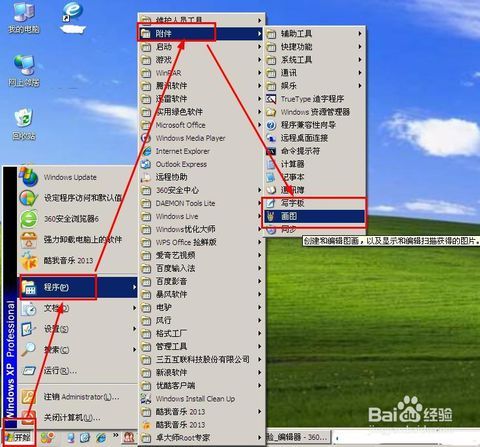Click the 远程桌面连接 icon
This screenshot has height=447, width=480.
pyautogui.click(x=271, y=138)
